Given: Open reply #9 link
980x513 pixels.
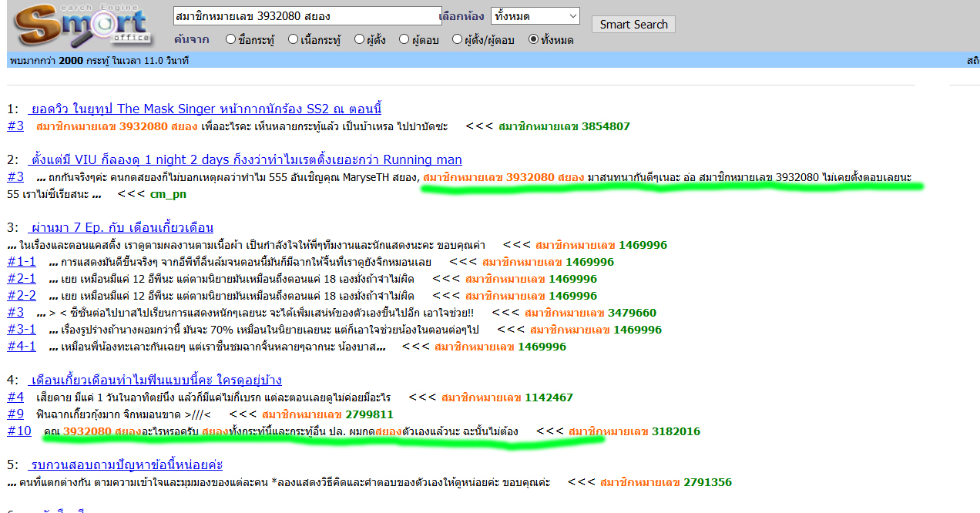Looking at the screenshot, I should tap(15, 414).
